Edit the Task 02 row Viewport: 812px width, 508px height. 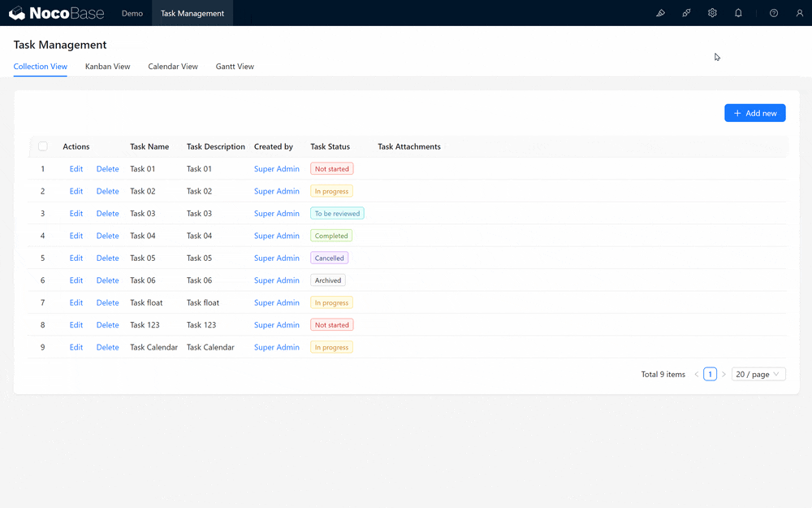click(76, 191)
